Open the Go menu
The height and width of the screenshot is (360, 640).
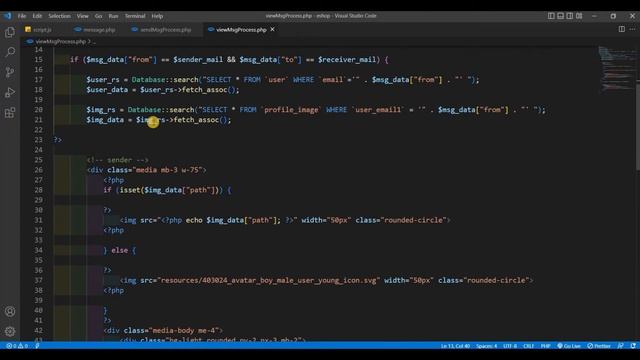98,16
